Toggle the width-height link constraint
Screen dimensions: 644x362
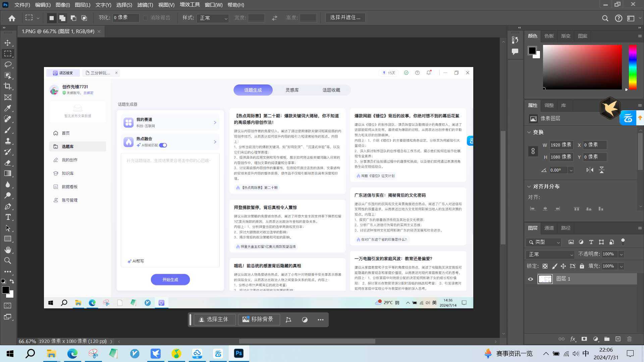point(533,151)
